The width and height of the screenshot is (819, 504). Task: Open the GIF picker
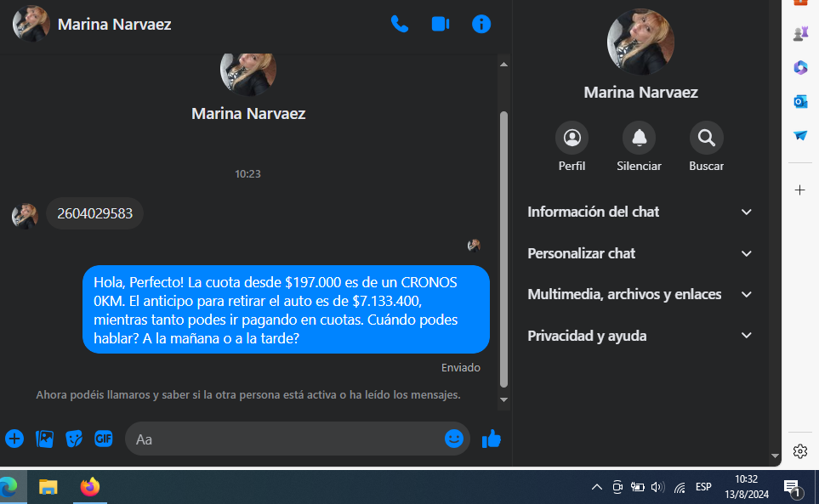pos(104,439)
